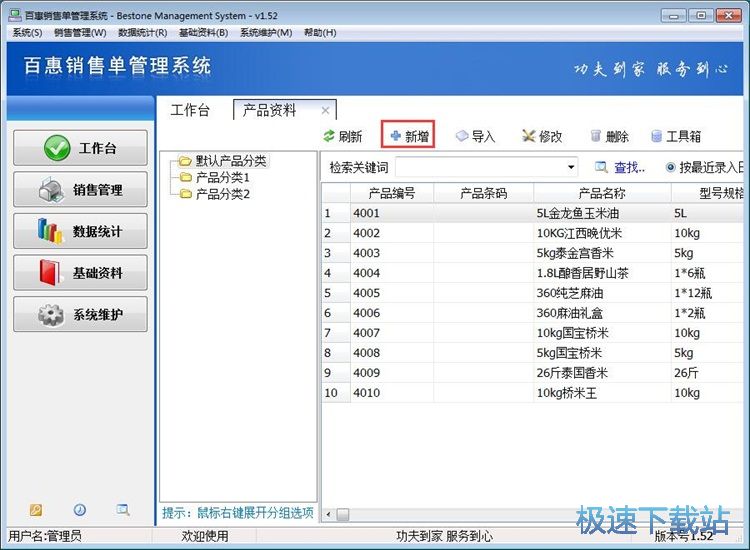The height and width of the screenshot is (550, 750).
Task: Click the magnifier icon in sidebar bottom
Action: [123, 510]
